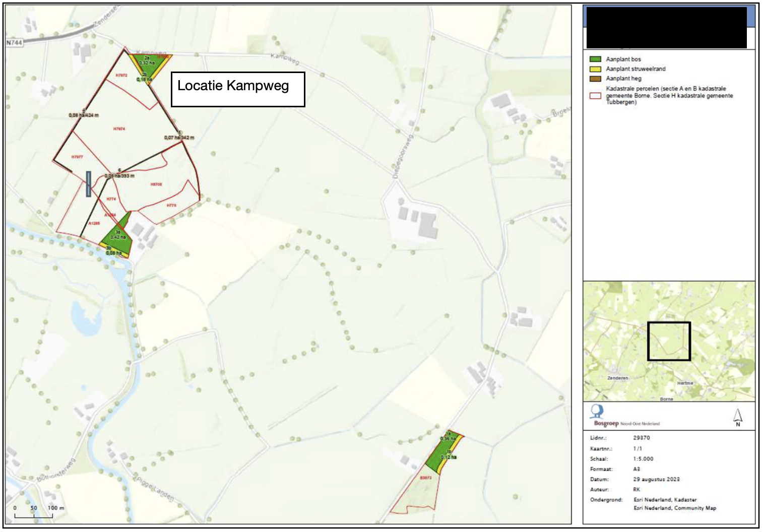Click the Diepegoorsweg road label
The image size is (763, 532).
(x=403, y=156)
